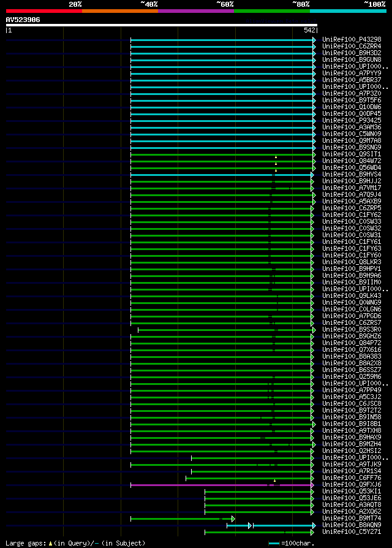Click the white query sequence bar

point(162,25)
